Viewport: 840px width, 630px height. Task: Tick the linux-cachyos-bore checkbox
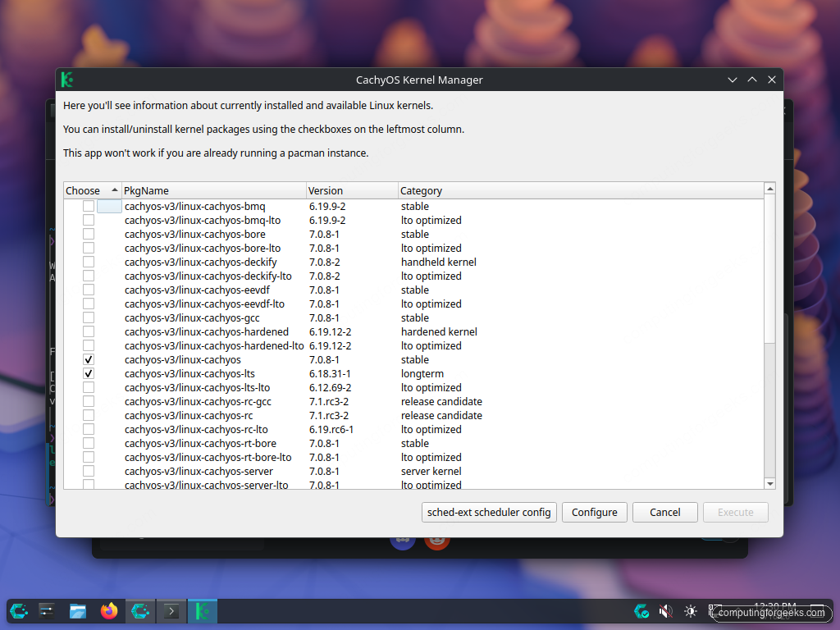(x=89, y=234)
